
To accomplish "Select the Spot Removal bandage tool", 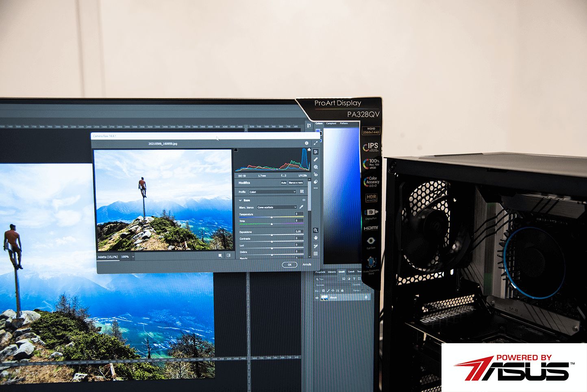I will (x=315, y=159).
